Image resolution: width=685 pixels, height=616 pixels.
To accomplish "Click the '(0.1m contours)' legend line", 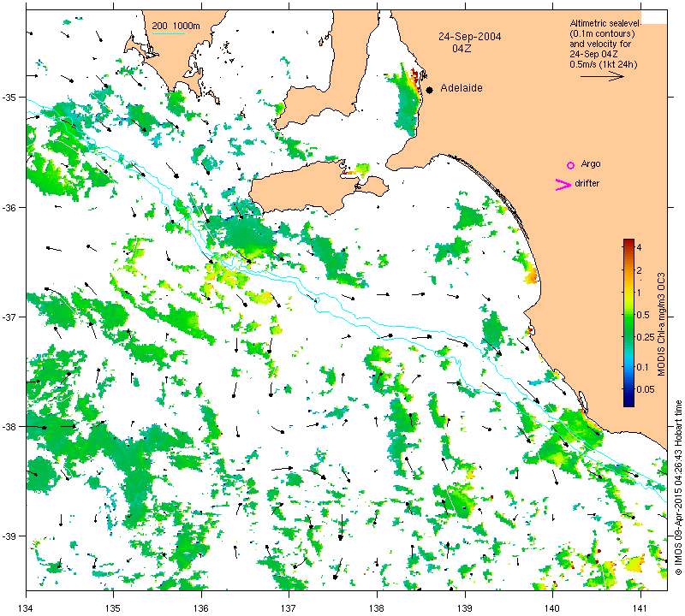I will pyautogui.click(x=602, y=33).
